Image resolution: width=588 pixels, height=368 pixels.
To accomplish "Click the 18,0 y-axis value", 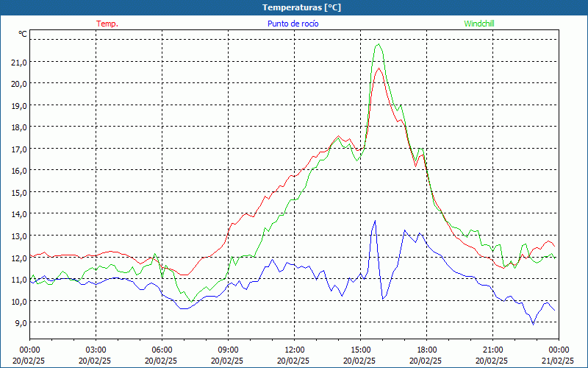I will (18, 127).
